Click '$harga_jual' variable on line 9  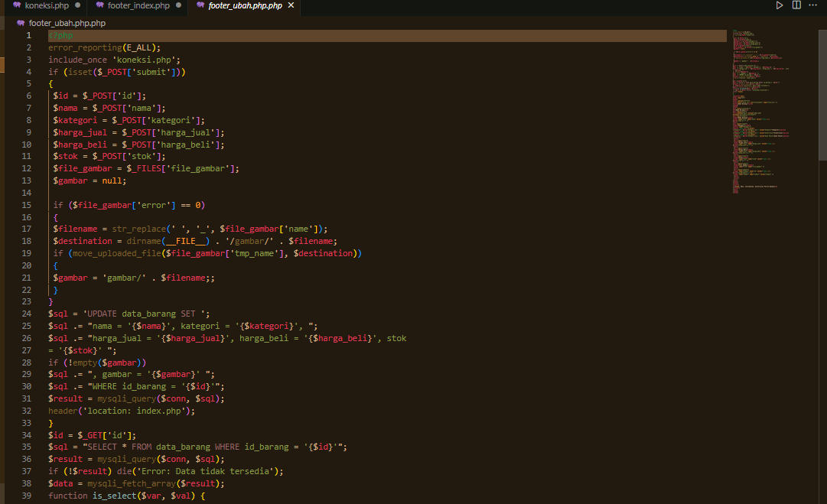[x=80, y=132]
